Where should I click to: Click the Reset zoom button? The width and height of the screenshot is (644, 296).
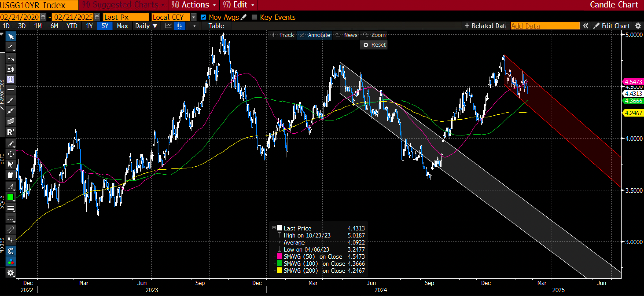[374, 45]
